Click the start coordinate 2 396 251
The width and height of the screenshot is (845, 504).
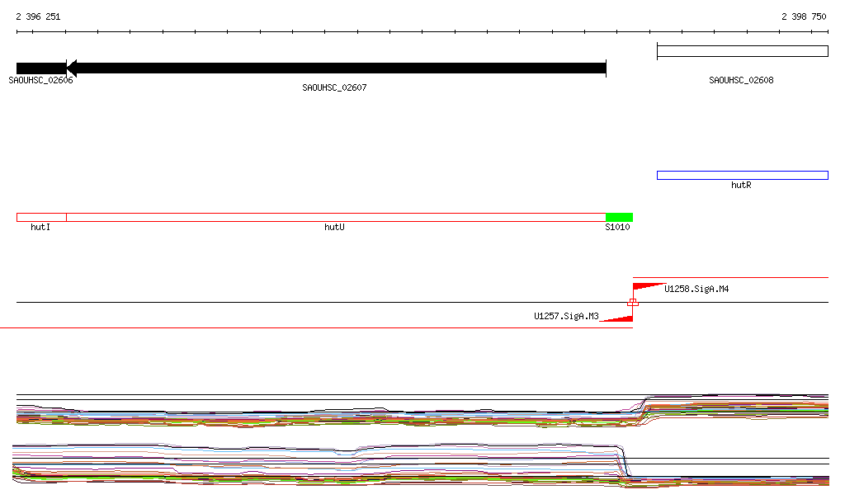coord(38,16)
